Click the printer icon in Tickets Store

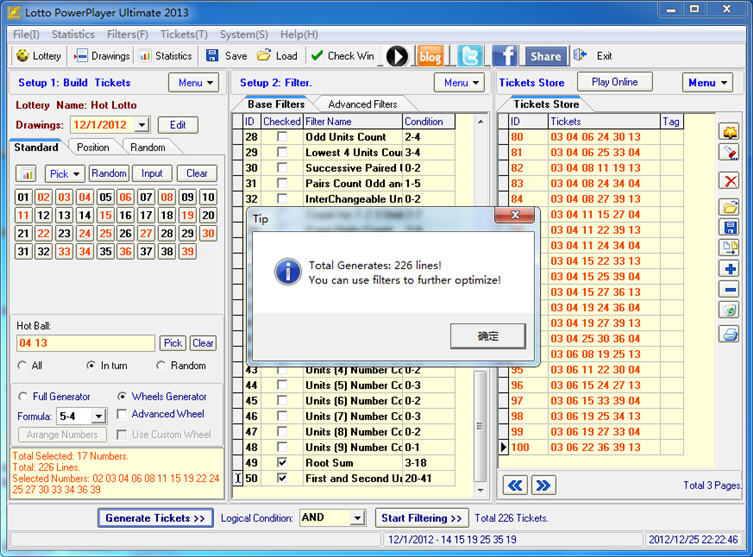click(729, 333)
